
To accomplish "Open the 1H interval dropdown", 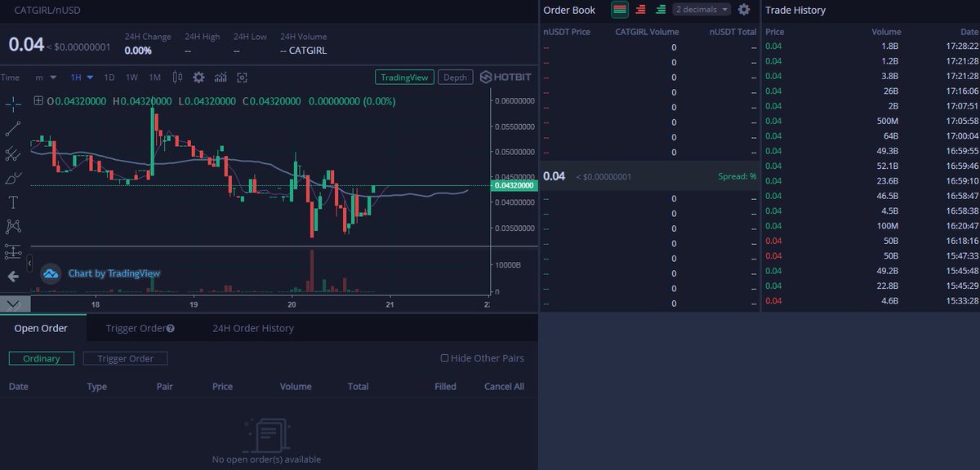I will click(x=82, y=78).
